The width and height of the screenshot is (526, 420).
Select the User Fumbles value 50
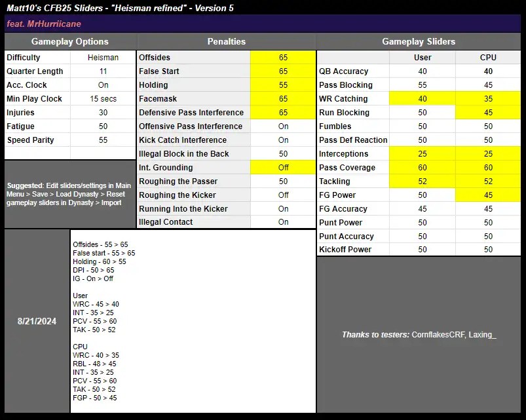[423, 126]
